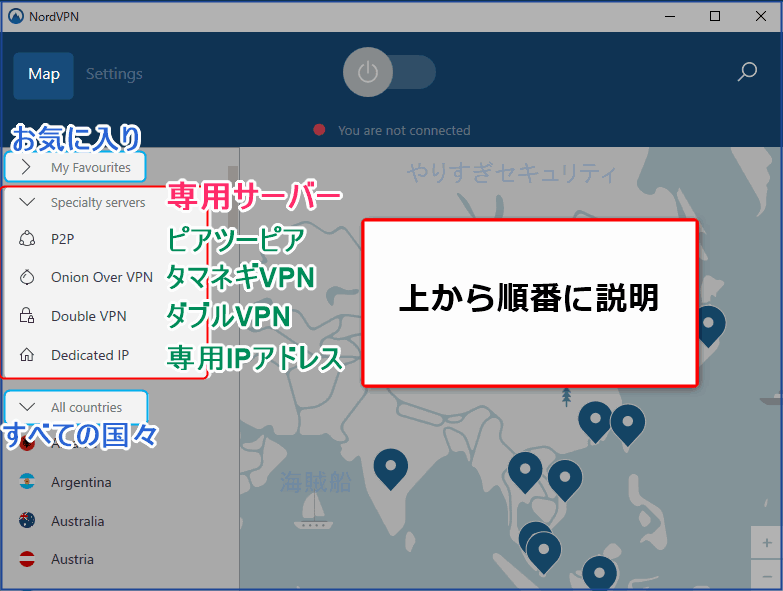Viewport: 783px width, 591px height.
Task: Toggle the VPN connection power switch
Action: coord(389,72)
